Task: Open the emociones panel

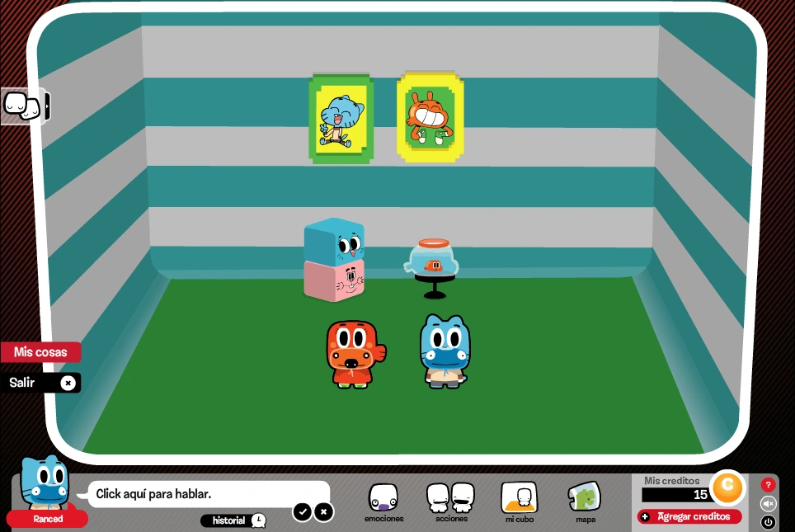Action: (x=383, y=499)
